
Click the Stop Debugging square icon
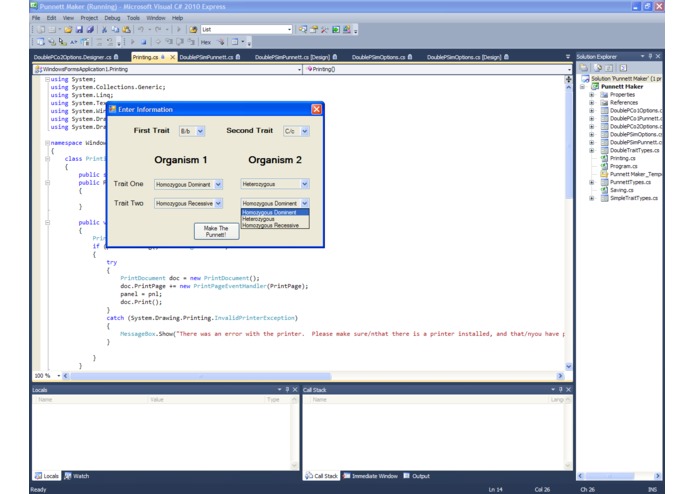point(144,42)
